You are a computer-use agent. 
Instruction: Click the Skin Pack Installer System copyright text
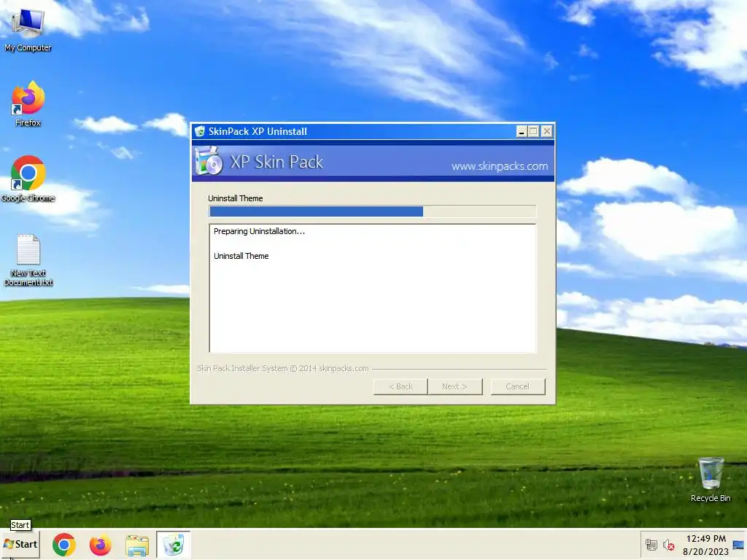coord(283,368)
